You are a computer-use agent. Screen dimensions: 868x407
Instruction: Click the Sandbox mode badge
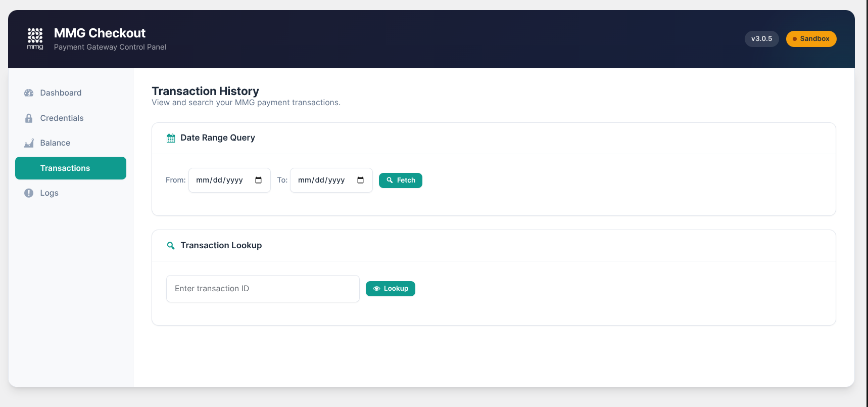coord(811,39)
